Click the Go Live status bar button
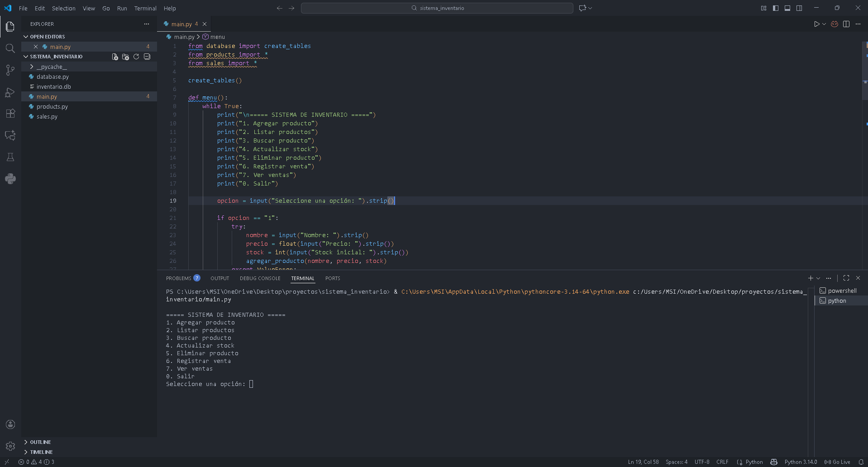This screenshot has width=868, height=467. click(x=838, y=462)
